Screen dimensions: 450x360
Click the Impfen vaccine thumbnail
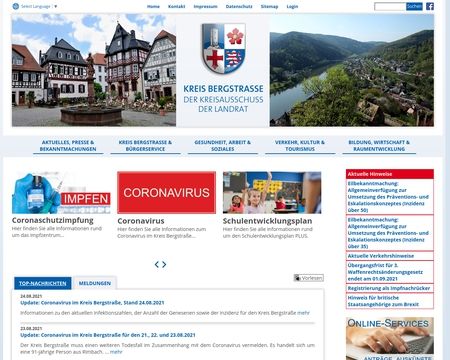[61, 193]
